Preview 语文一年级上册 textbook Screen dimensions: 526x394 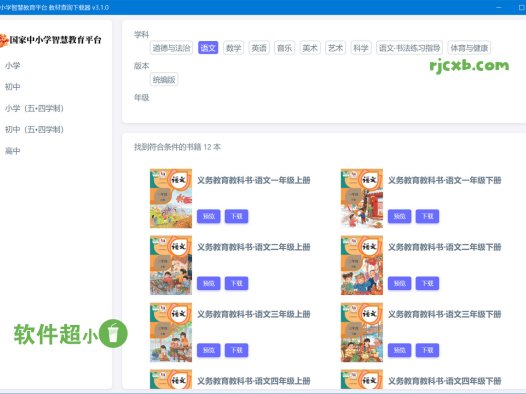click(209, 216)
